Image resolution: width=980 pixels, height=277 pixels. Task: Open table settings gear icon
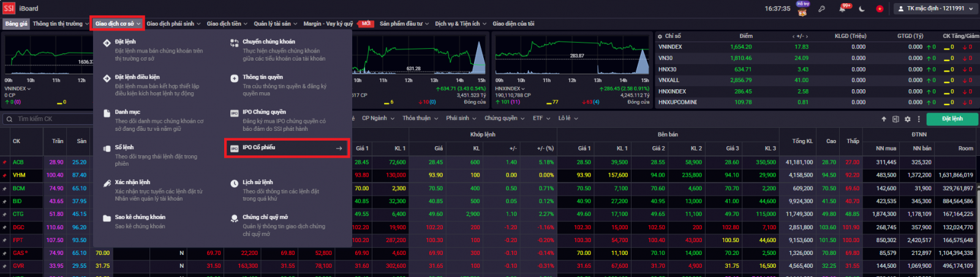pos(908,119)
